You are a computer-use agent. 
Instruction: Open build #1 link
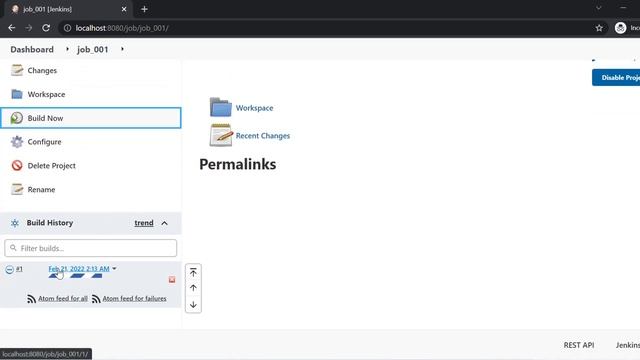[19, 269]
